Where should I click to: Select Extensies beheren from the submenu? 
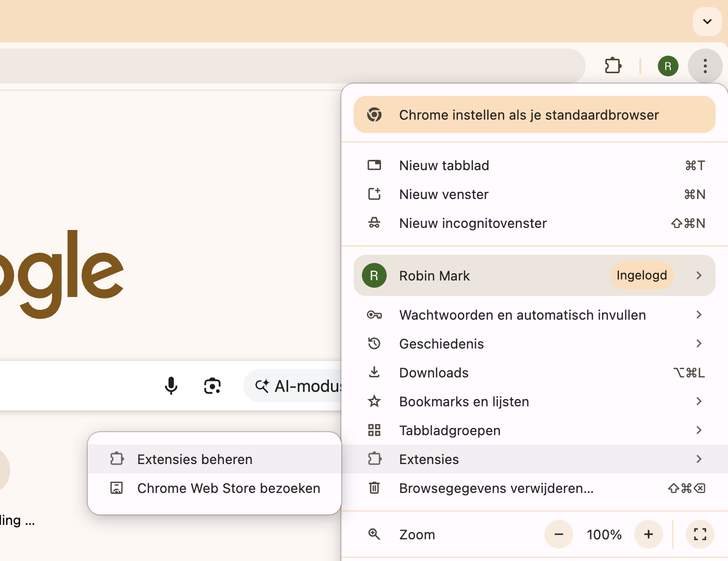click(x=194, y=459)
